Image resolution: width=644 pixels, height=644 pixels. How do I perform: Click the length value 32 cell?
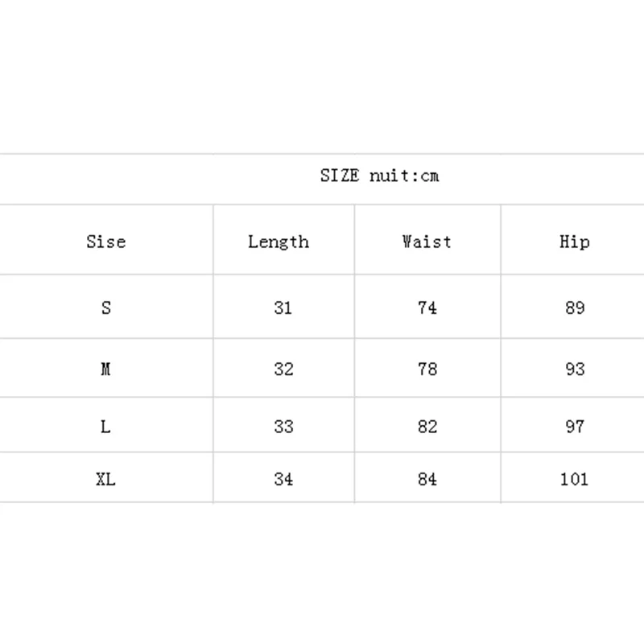pos(283,369)
